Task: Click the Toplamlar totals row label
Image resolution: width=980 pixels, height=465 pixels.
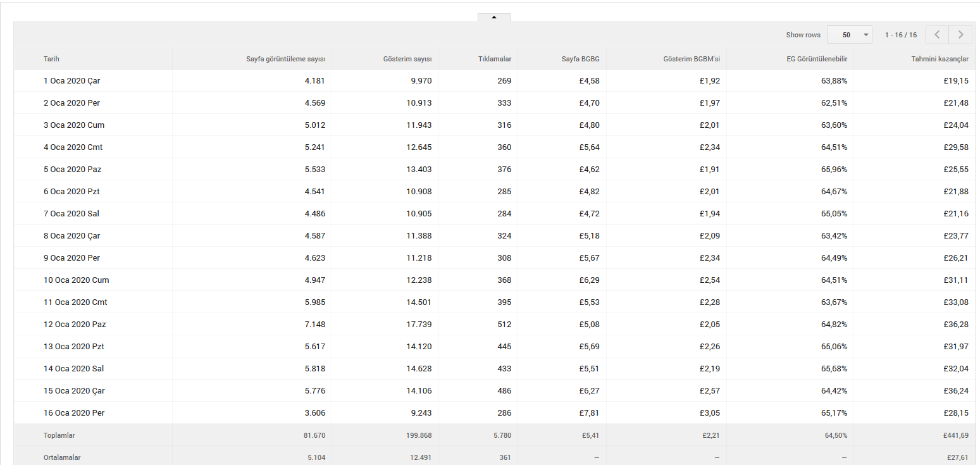Action: [59, 435]
